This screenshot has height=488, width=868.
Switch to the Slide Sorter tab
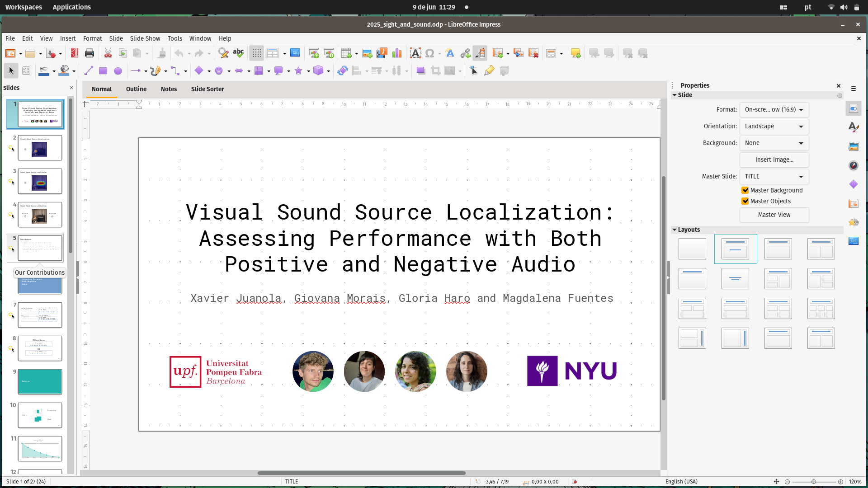[x=207, y=89]
